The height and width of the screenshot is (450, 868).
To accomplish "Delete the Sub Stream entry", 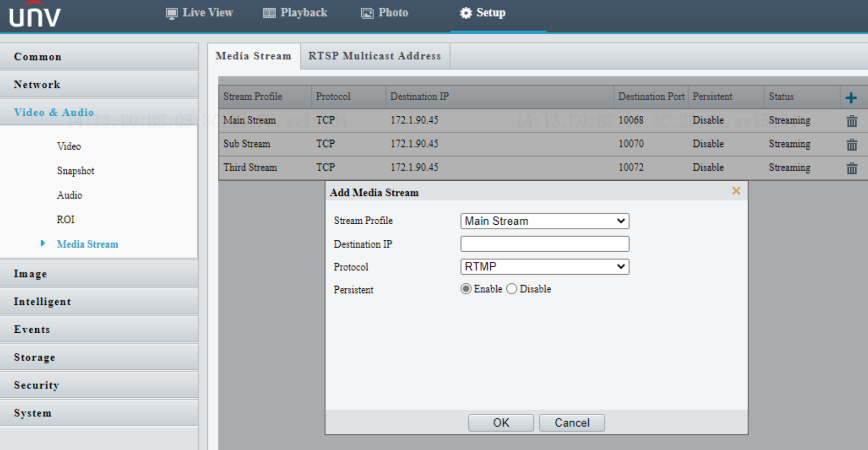I will tap(852, 144).
